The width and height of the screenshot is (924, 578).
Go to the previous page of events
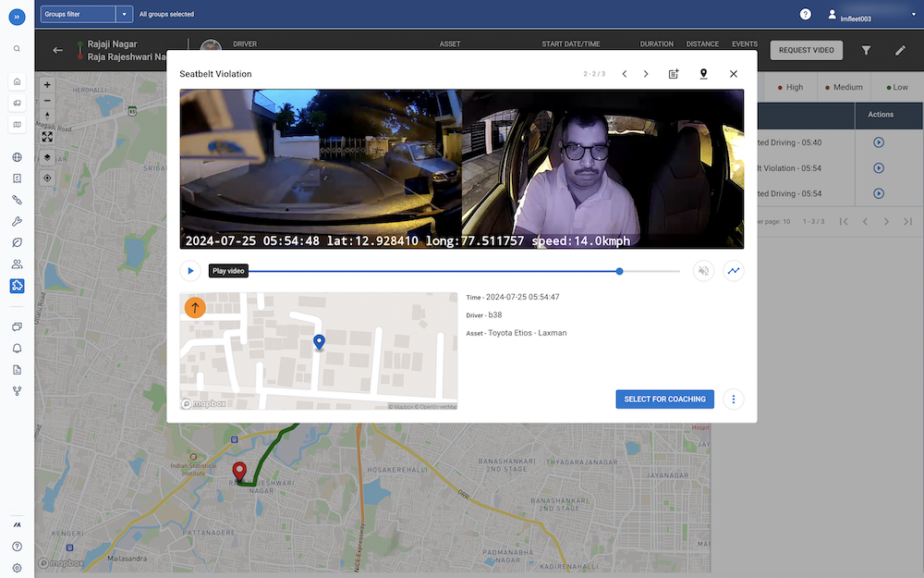(x=865, y=221)
